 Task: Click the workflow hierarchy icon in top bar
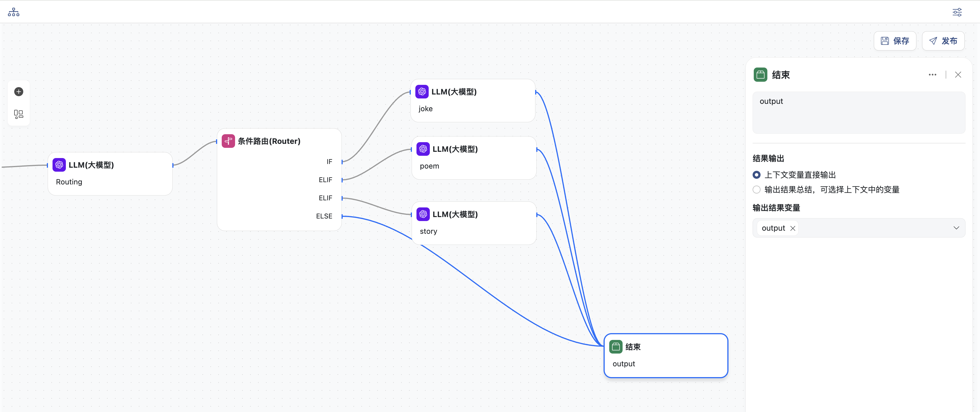click(14, 12)
